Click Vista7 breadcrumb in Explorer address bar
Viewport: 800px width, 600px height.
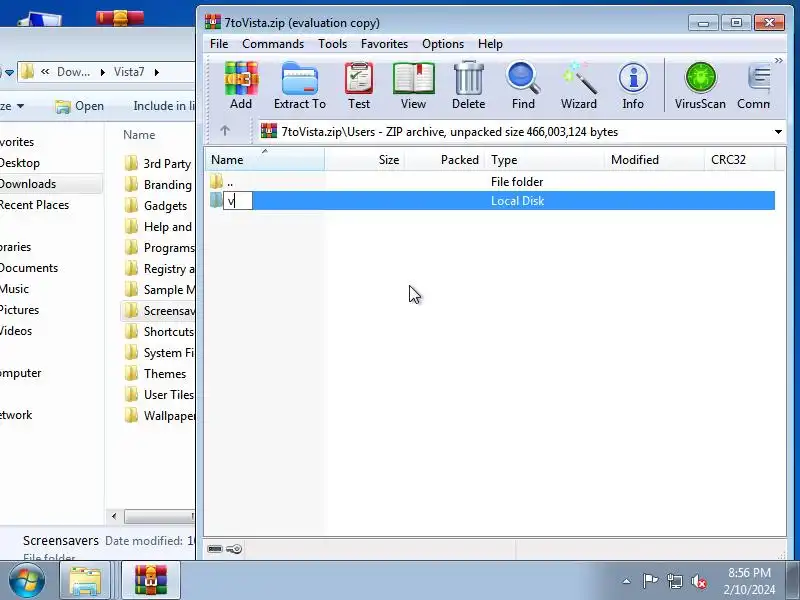click(x=129, y=72)
